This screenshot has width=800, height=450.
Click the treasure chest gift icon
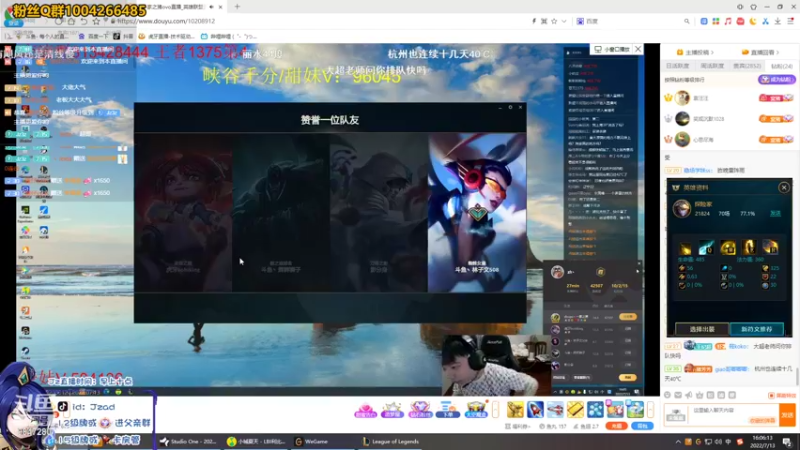(476, 410)
